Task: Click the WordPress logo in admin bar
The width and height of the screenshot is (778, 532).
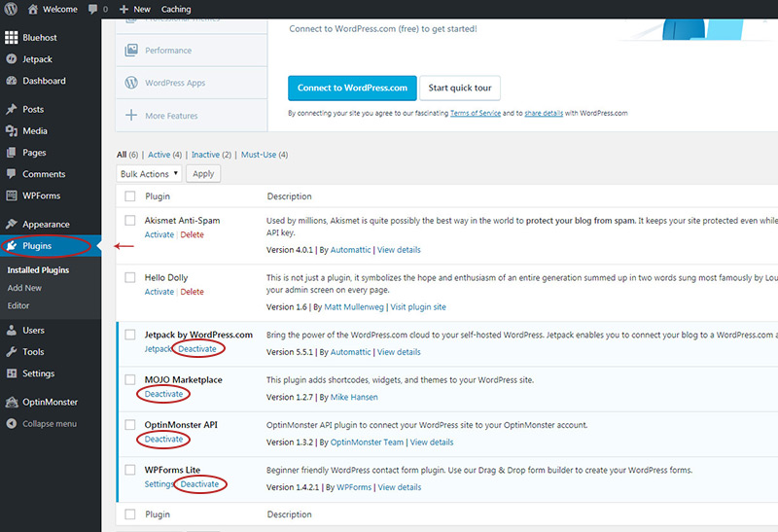Action: 11,9
